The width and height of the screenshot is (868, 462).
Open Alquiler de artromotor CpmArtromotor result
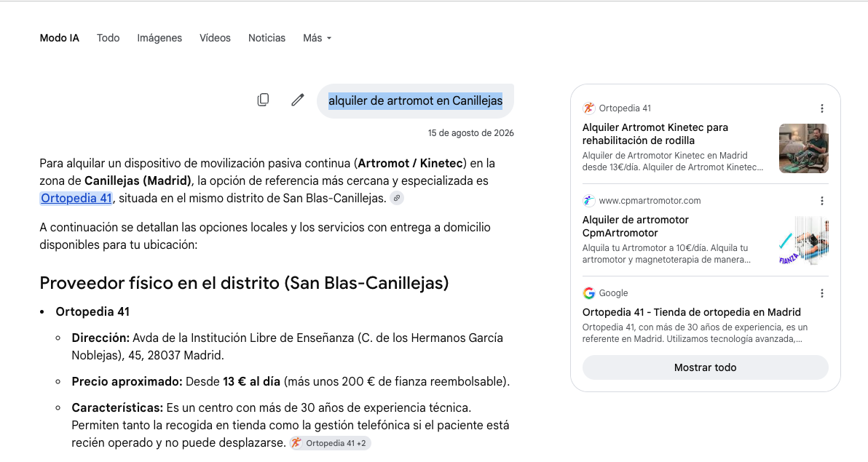636,226
